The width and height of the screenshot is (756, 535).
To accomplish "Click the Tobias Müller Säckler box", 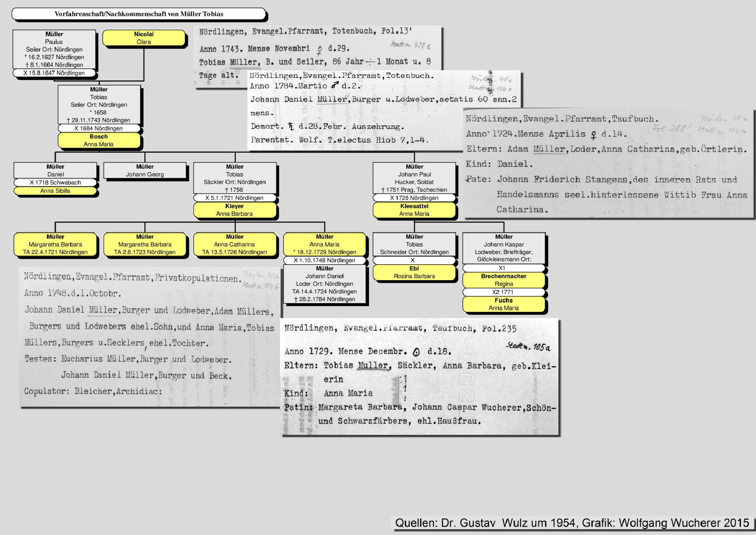I will [234, 178].
